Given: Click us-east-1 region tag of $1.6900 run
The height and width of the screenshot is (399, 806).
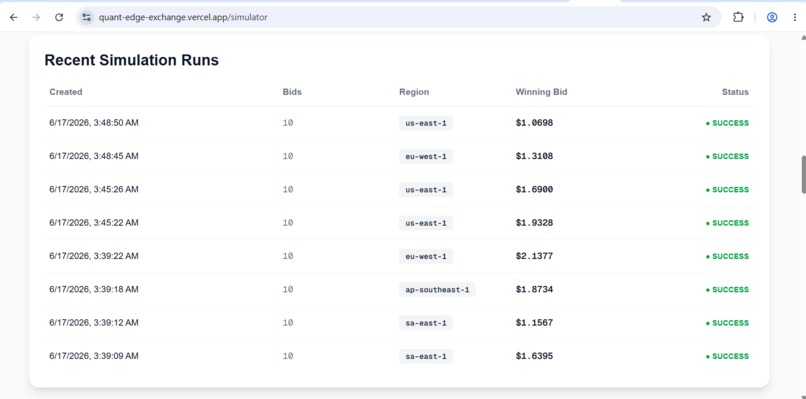Looking at the screenshot, I should 426,190.
